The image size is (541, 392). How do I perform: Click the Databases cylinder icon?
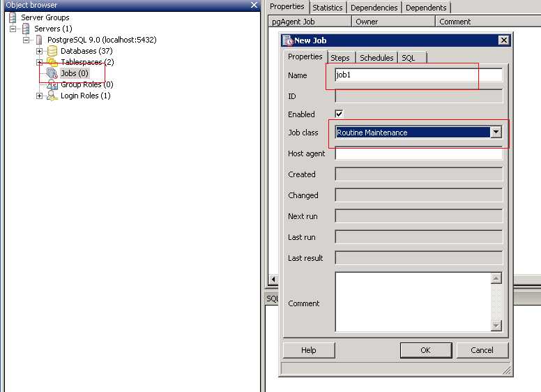click(52, 51)
